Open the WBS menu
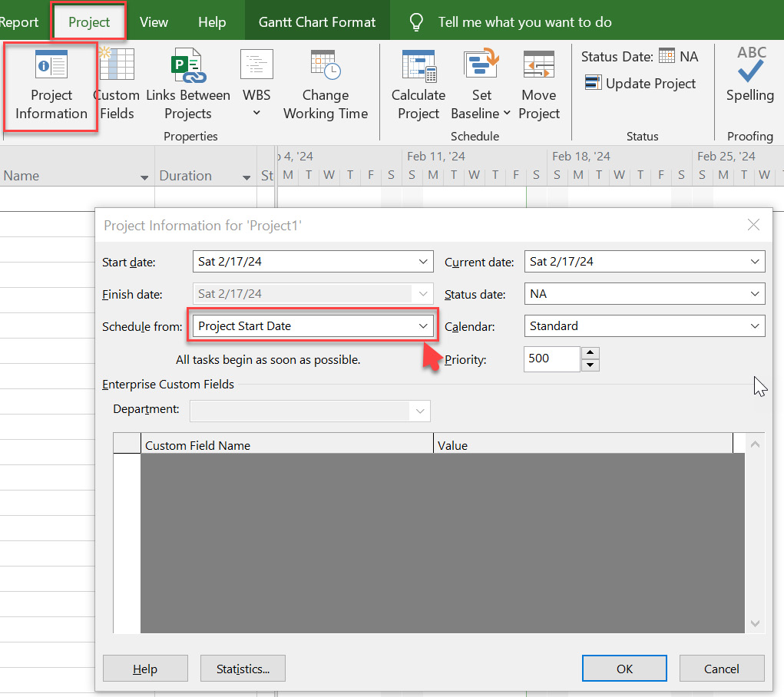The image size is (784, 697). click(256, 84)
